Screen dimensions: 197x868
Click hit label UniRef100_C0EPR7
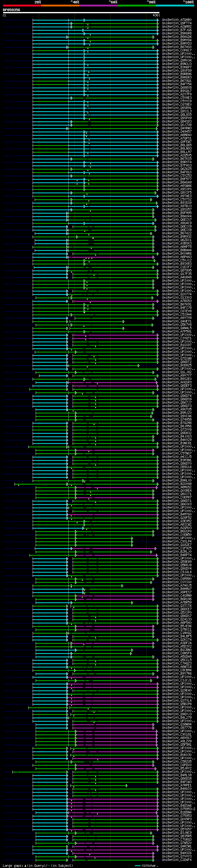pyautogui.click(x=176, y=497)
